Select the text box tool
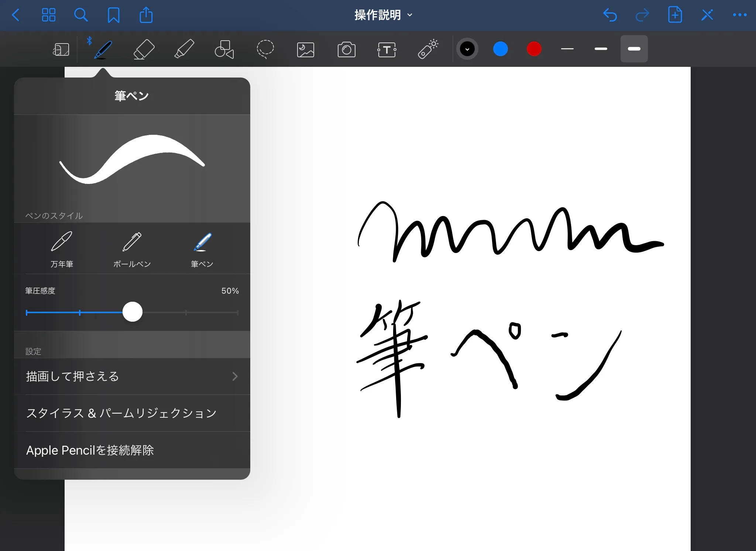Screen dimensions: 756x551 [386, 49]
